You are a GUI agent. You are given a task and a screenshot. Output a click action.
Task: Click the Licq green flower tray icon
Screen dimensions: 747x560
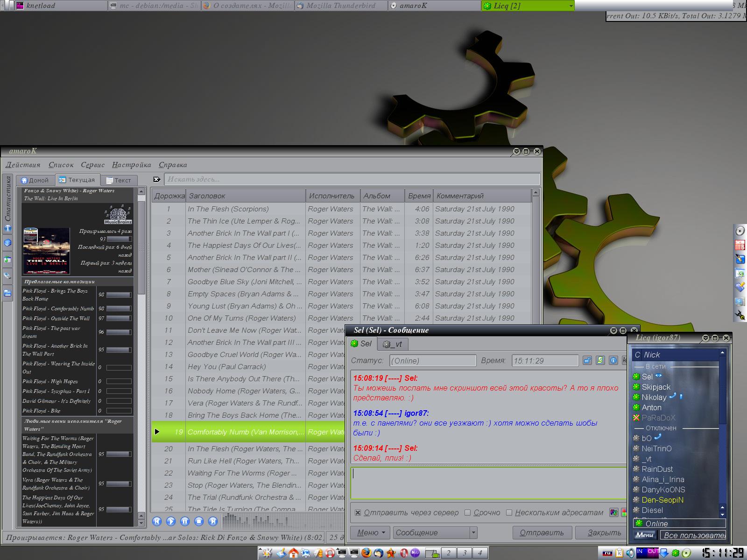675,553
